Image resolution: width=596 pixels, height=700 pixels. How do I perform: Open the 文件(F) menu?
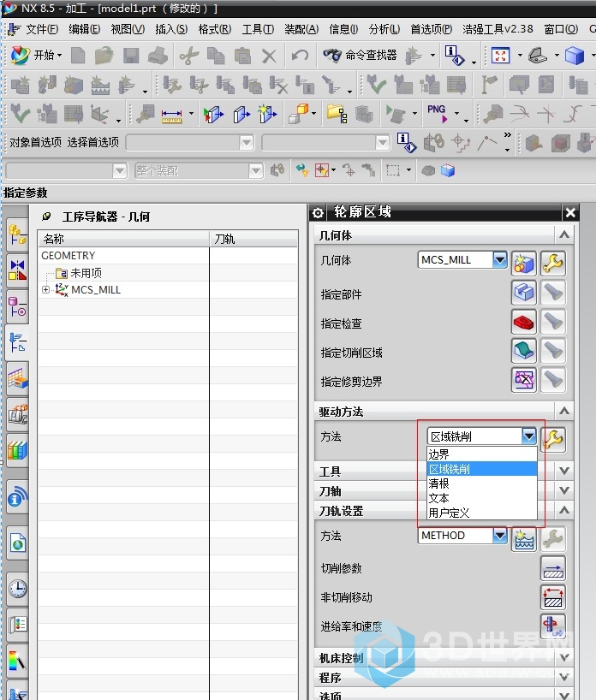click(x=42, y=29)
